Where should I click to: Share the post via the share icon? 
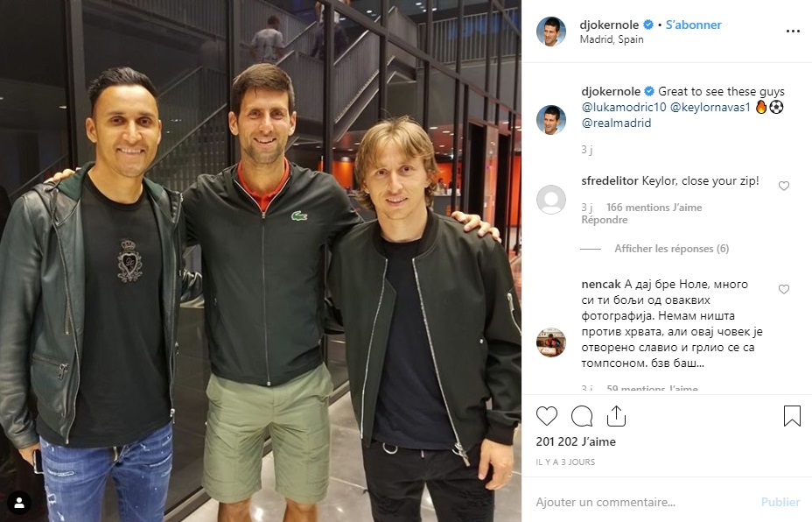pyautogui.click(x=616, y=416)
